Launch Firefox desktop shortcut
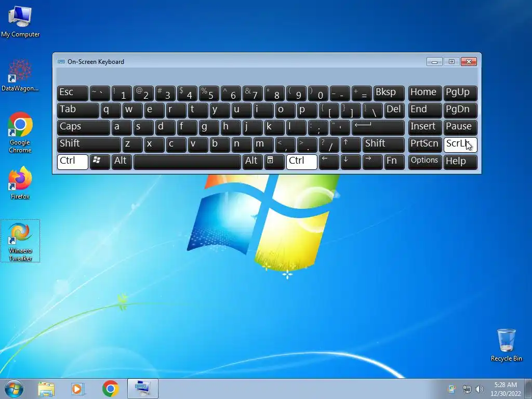The height and width of the screenshot is (399, 532). coord(20,182)
